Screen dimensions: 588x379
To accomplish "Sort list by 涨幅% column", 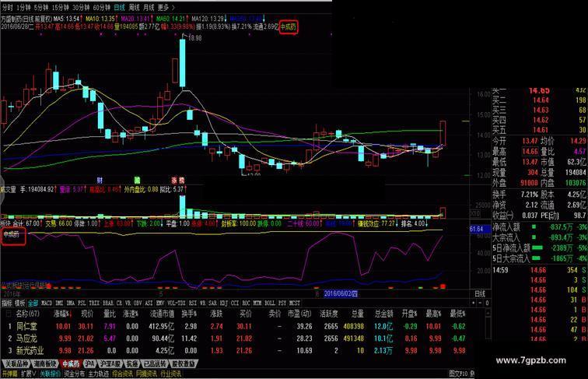I will (x=63, y=314).
